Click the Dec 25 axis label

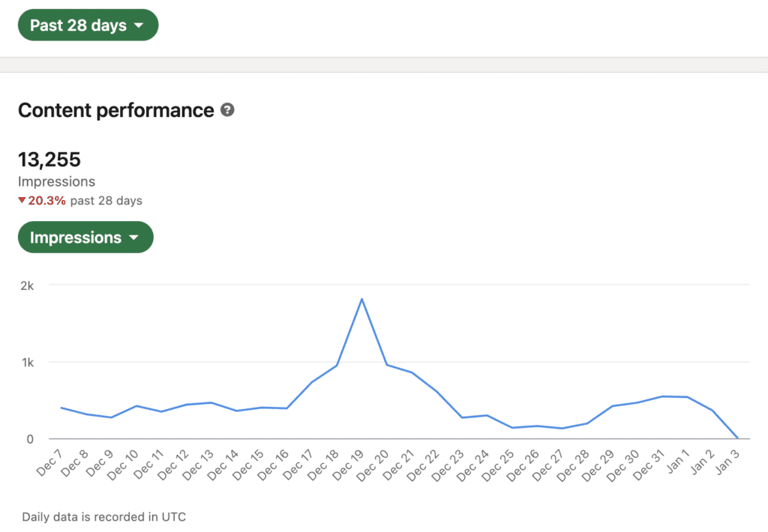[x=498, y=465]
